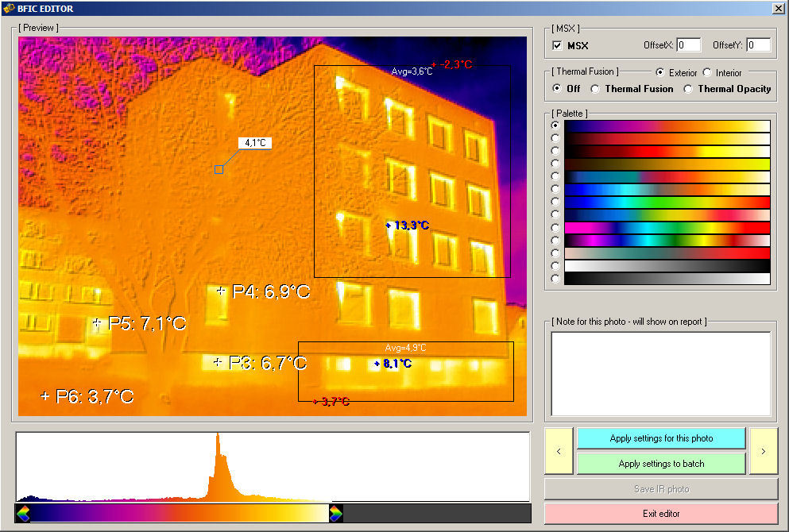Screen dimensions: 789x532
Task: Toggle the MSX checkbox off
Action: click(559, 45)
